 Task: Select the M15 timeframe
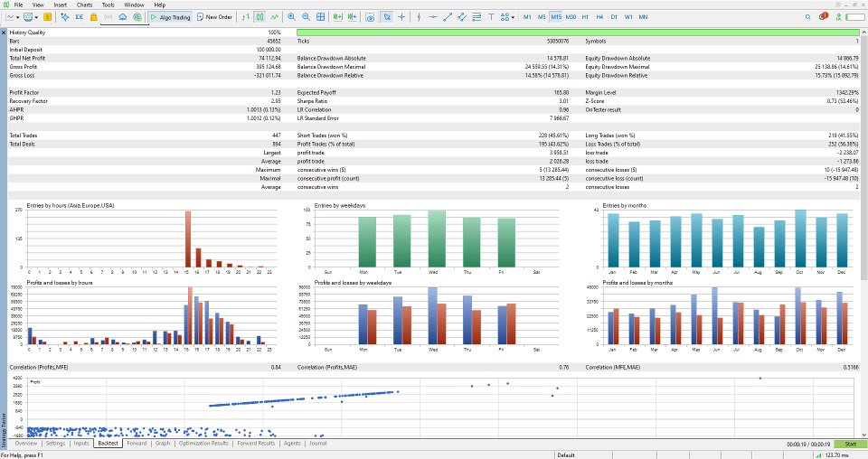tap(556, 17)
